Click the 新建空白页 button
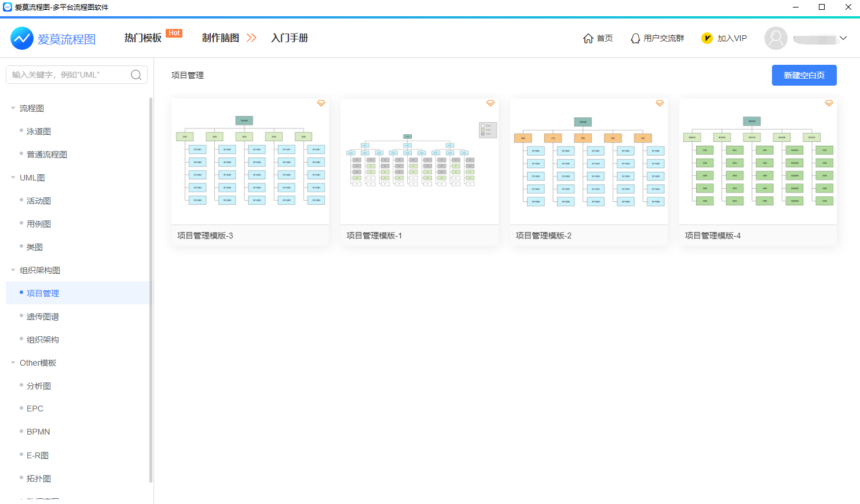 (804, 75)
